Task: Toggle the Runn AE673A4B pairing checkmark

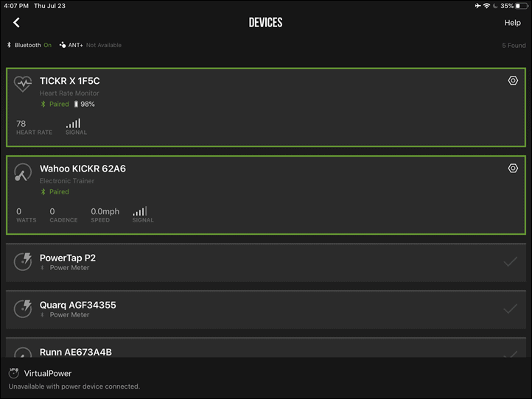Action: point(510,354)
